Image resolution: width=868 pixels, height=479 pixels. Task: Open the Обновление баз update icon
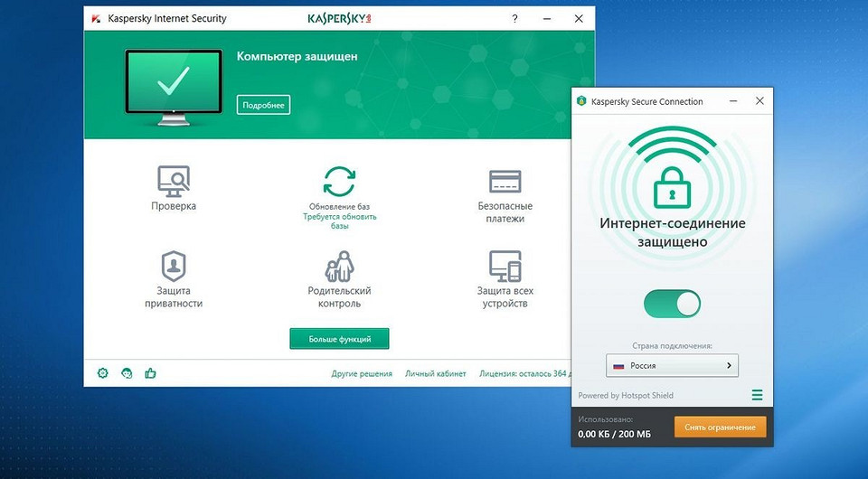(x=339, y=182)
